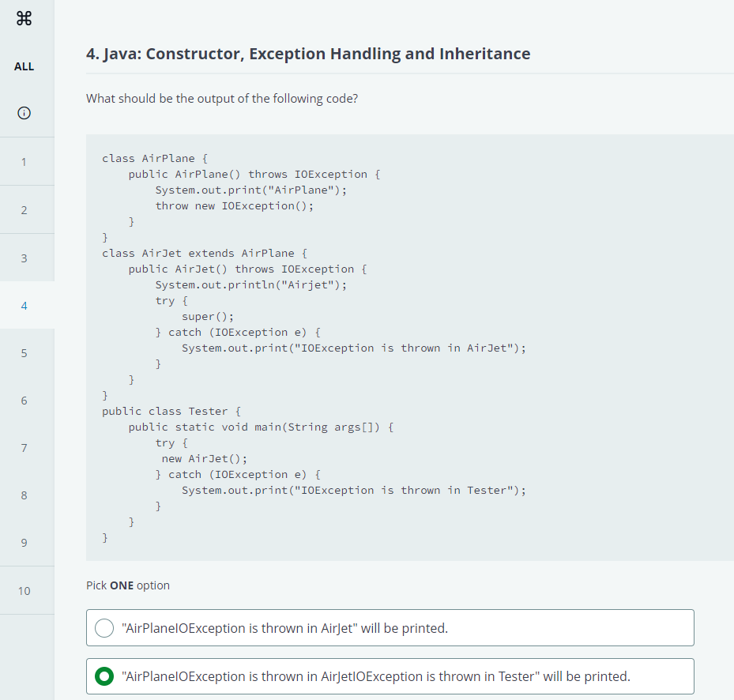Image resolution: width=734 pixels, height=700 pixels.
Task: Navigate to question 8 in sidebar
Action: pos(24,495)
